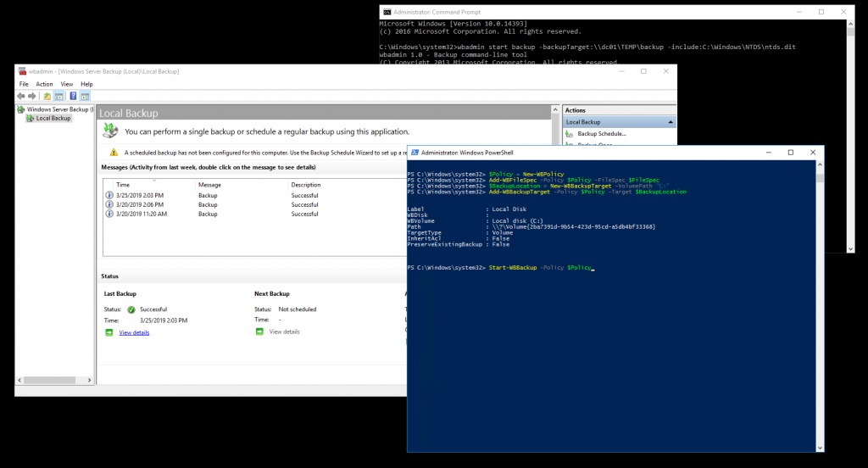Image resolution: width=868 pixels, height=468 pixels.
Task: Click the Forward arrow in wbadmin toolbar
Action: point(31,96)
